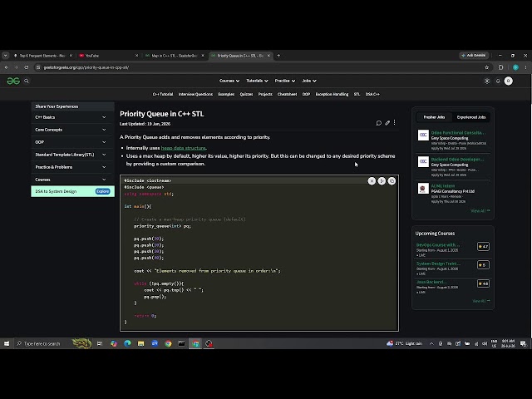The width and height of the screenshot is (532, 399).
Task: Open the site search magnifier icon
Action: pos(27,81)
